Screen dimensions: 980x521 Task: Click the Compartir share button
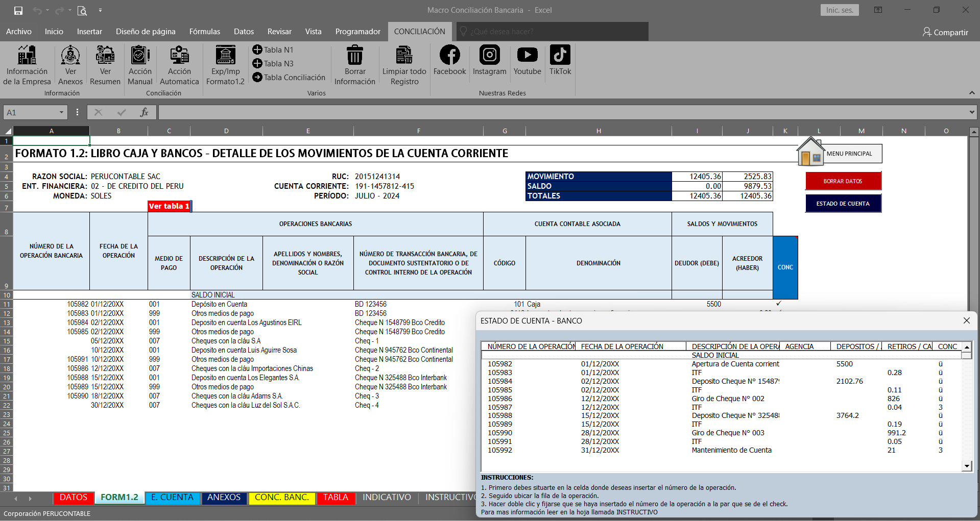point(945,32)
